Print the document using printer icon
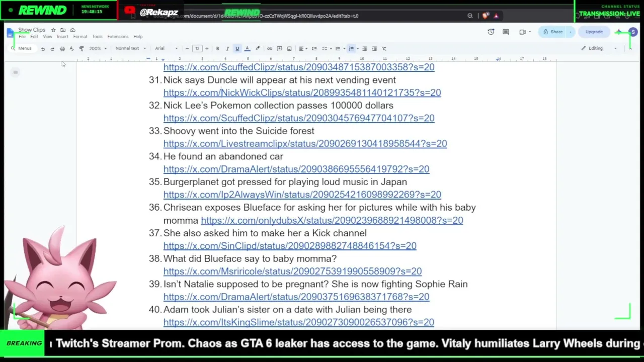The image size is (644, 362). click(x=62, y=49)
